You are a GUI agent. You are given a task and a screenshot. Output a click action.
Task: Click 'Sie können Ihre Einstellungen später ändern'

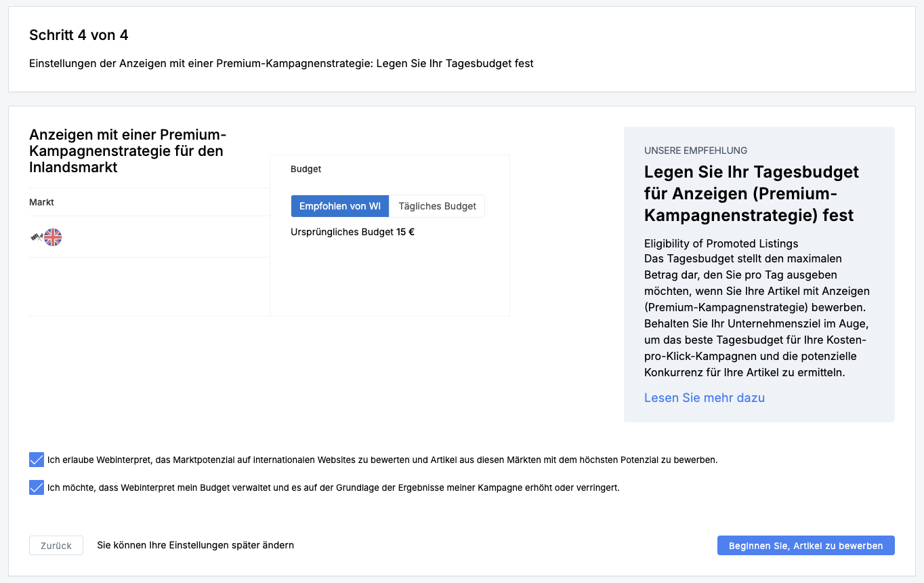point(195,545)
